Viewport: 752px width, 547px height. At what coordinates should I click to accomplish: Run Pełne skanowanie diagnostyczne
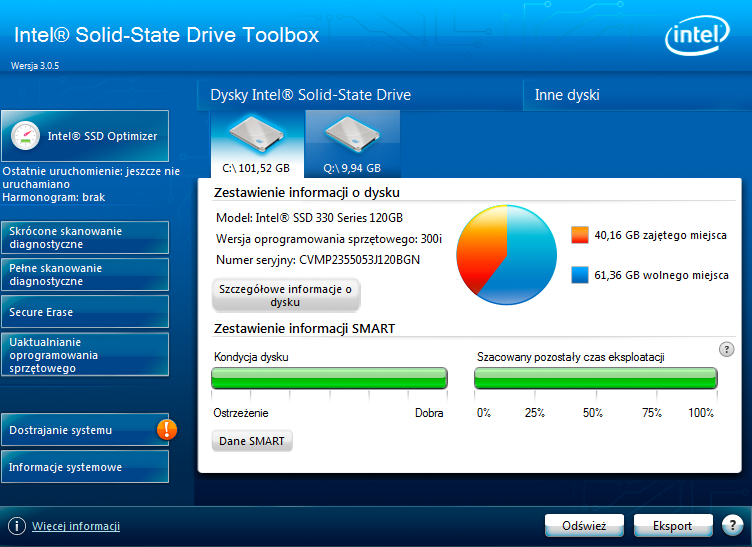pos(85,274)
